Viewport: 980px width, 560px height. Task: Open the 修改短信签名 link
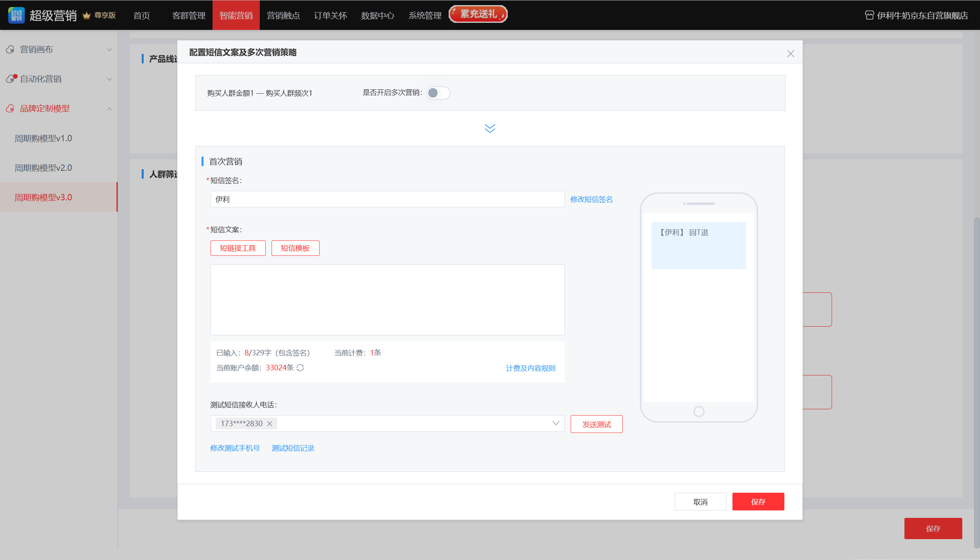592,199
